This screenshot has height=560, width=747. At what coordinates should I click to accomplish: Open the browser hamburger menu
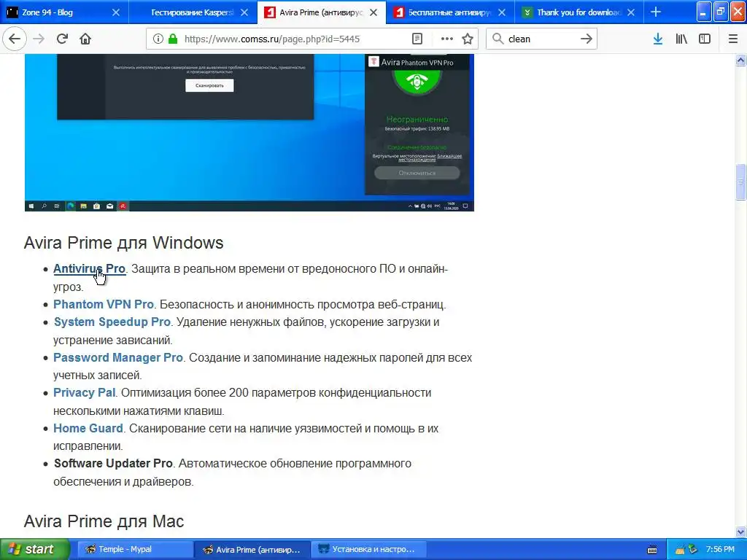click(x=733, y=39)
